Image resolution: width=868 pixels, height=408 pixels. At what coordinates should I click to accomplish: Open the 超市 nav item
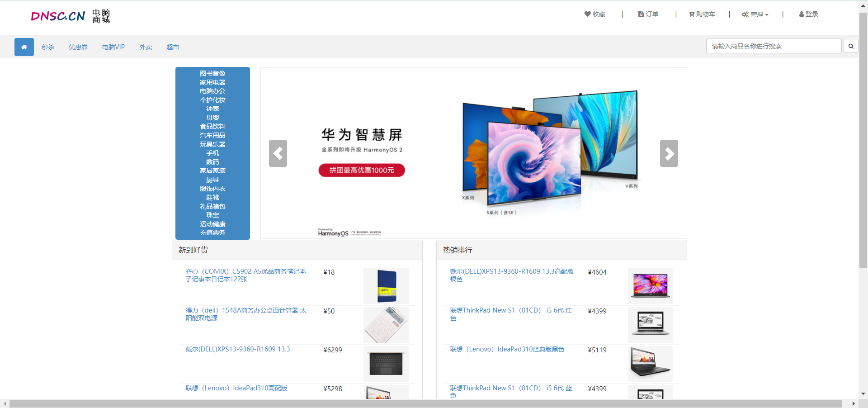[x=173, y=47]
